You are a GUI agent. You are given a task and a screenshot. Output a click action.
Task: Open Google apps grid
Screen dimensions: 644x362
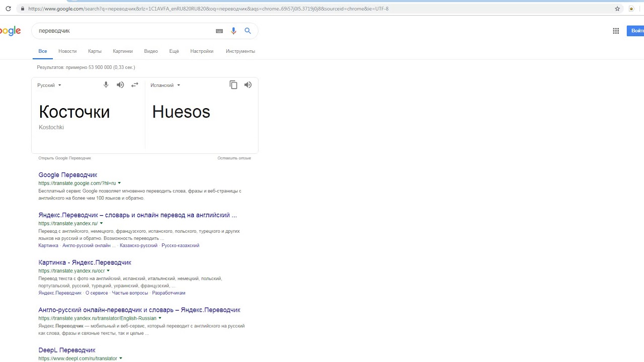pos(616,31)
